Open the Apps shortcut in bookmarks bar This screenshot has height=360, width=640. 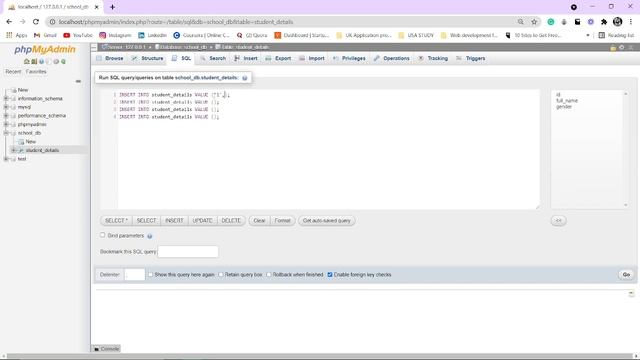[x=16, y=36]
